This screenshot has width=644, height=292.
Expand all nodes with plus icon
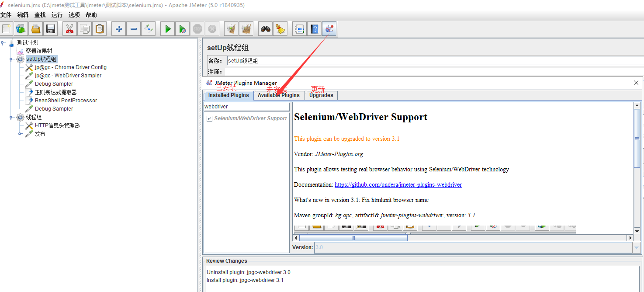(118, 29)
